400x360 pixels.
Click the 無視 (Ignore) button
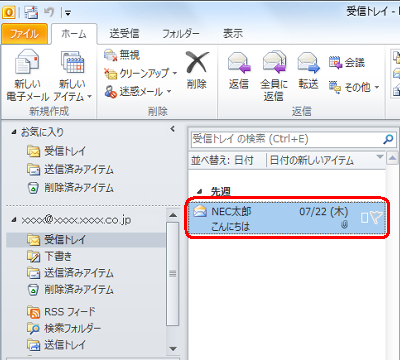[x=122, y=55]
